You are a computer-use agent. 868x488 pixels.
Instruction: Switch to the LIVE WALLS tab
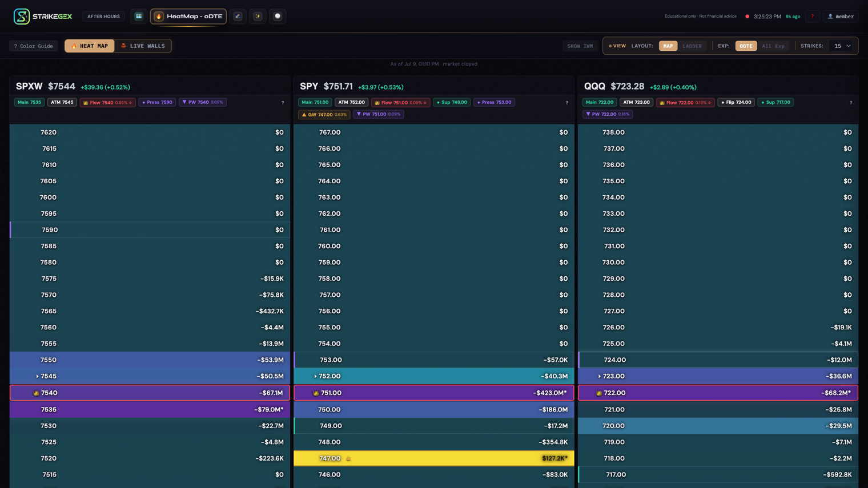point(143,46)
